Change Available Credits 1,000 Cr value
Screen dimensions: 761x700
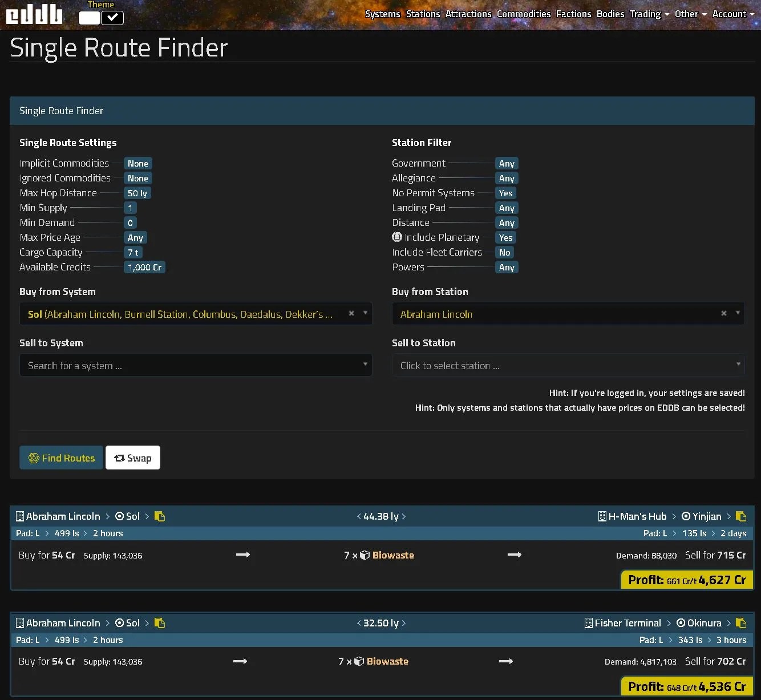click(x=144, y=268)
